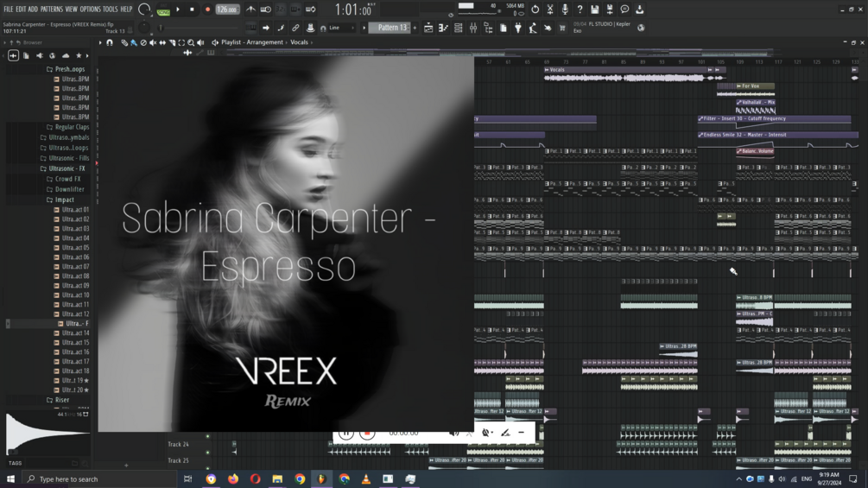Select the playlist zoom tool
Screen dimensions: 868x488
point(191,42)
